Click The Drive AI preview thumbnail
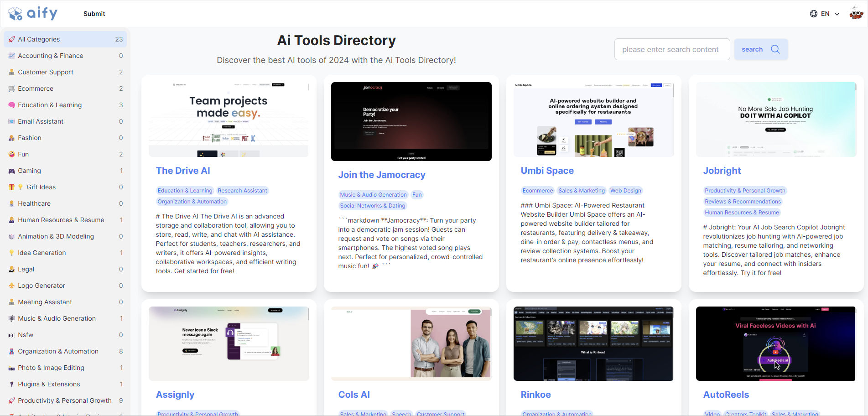This screenshot has height=416, width=868. click(x=229, y=120)
